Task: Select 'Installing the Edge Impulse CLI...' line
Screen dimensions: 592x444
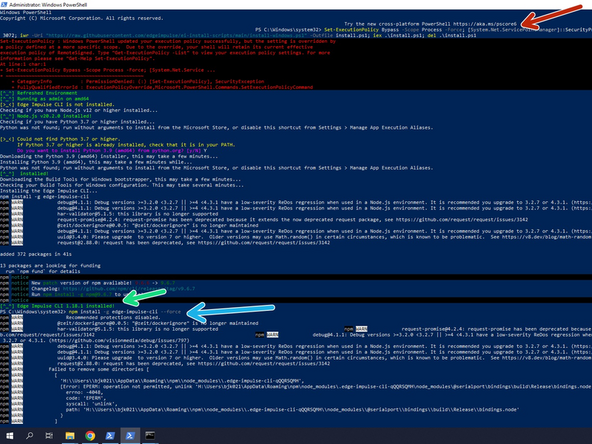Action: click(49, 191)
